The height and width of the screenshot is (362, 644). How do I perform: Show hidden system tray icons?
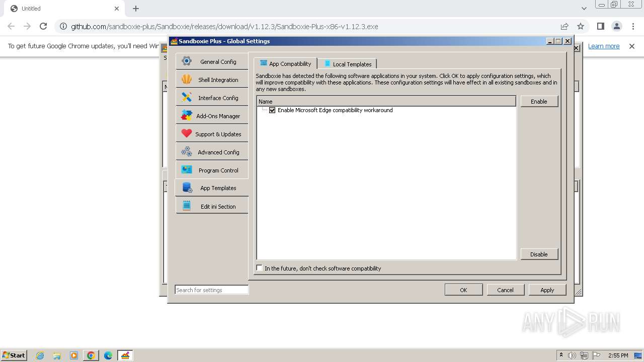[x=561, y=355]
